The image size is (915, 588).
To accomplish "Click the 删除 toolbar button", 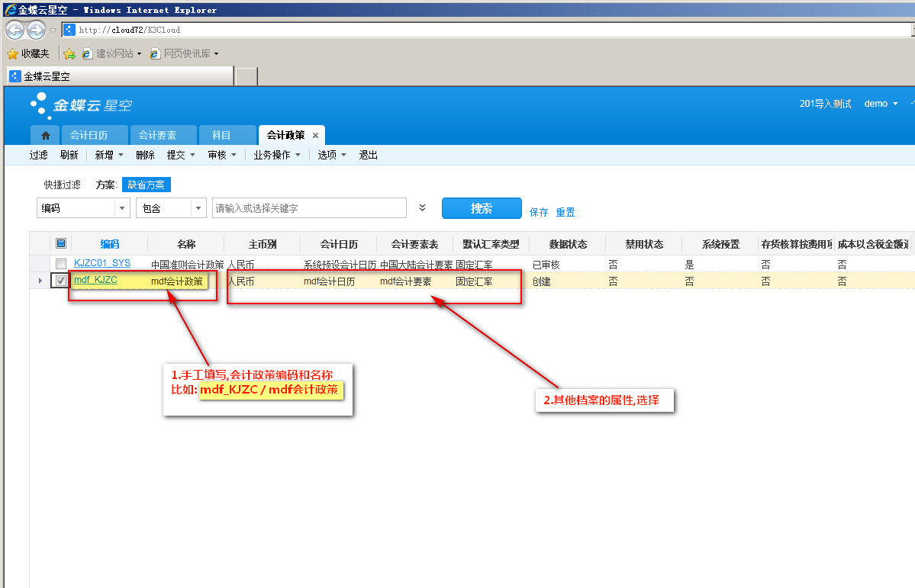I will 145,155.
